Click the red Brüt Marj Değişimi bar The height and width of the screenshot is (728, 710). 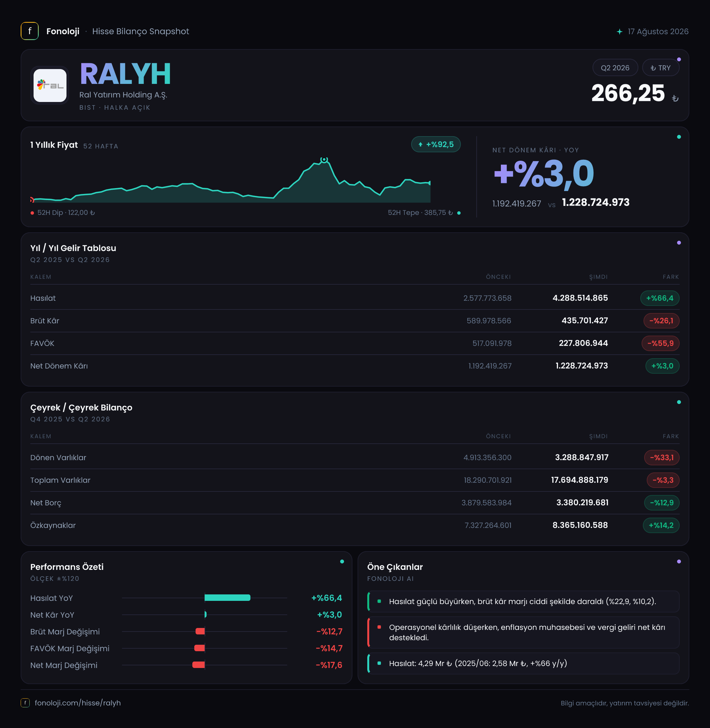point(200,631)
